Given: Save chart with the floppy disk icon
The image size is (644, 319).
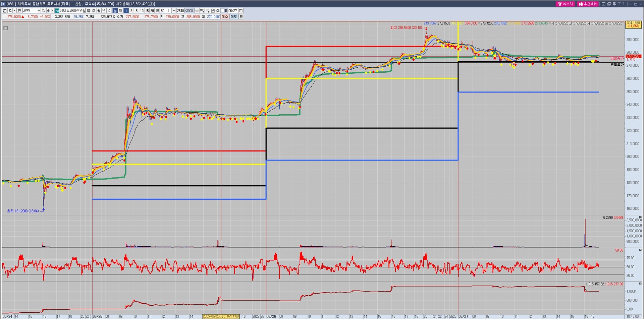Looking at the screenshot, I should pyautogui.click(x=212, y=11).
